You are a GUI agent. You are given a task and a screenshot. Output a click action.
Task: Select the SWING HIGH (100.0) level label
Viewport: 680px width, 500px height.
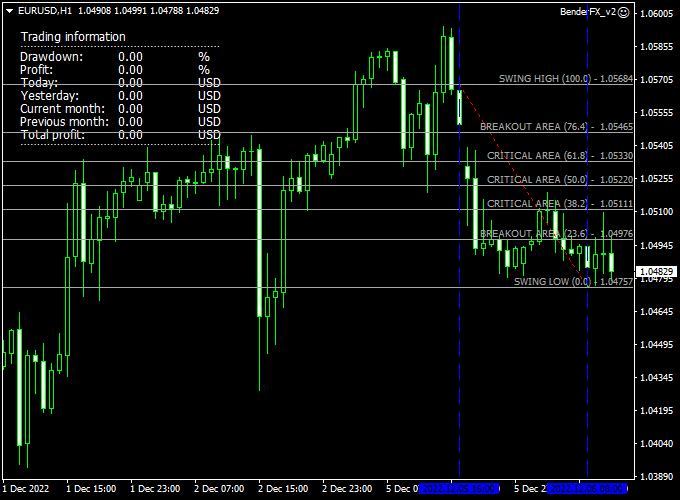tap(566, 79)
